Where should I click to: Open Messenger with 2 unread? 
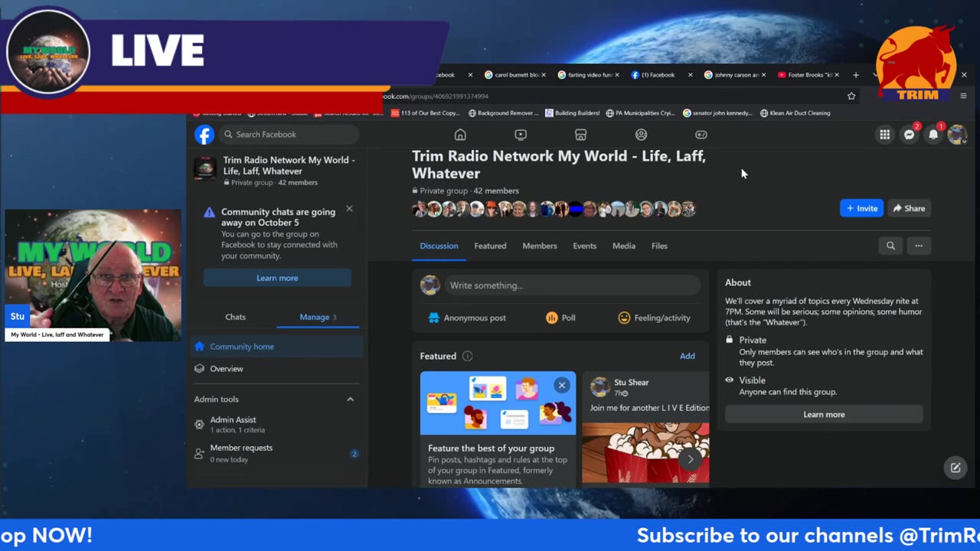(x=910, y=135)
